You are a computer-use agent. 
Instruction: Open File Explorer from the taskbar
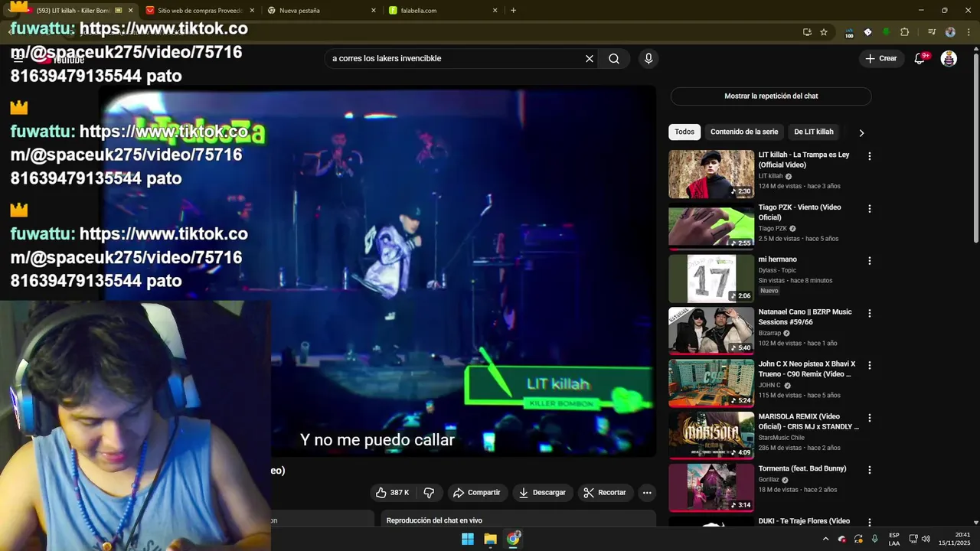(x=490, y=540)
